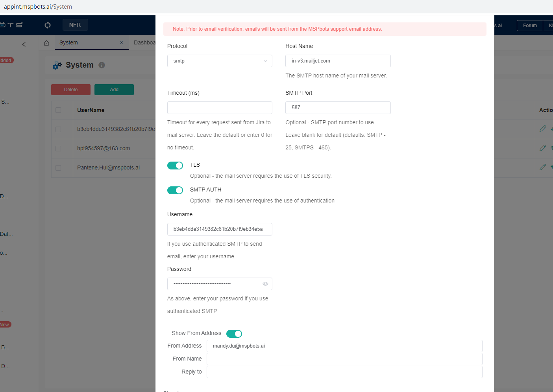This screenshot has width=553, height=392.
Task: Check the box for hpt954597@163.com row
Action: (x=58, y=149)
